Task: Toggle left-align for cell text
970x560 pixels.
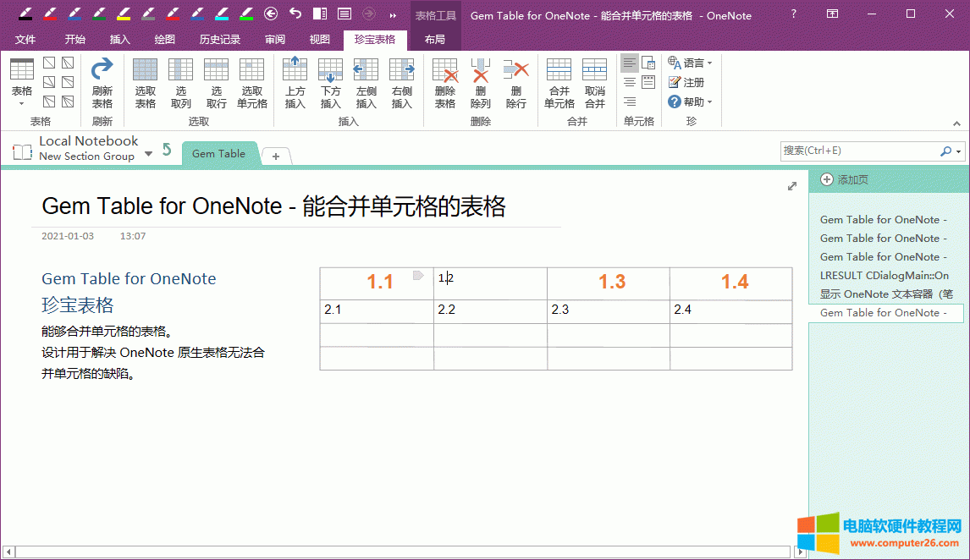Action: point(629,63)
